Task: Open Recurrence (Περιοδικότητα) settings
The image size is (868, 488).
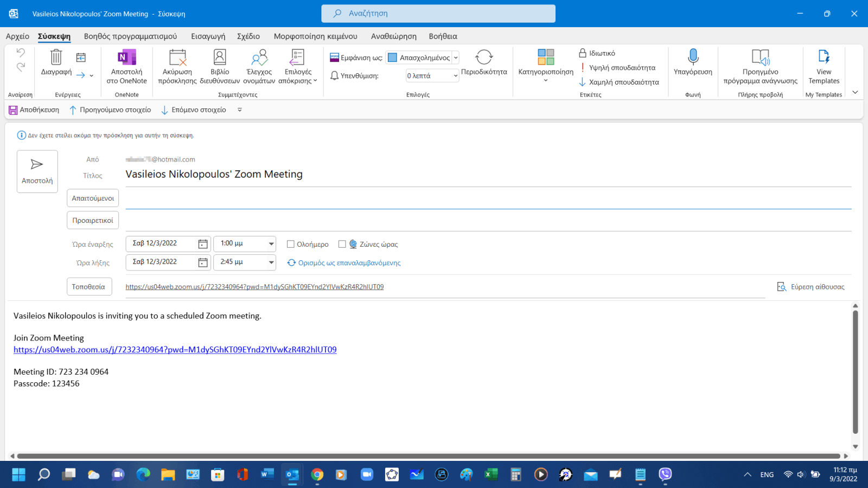Action: coord(484,62)
